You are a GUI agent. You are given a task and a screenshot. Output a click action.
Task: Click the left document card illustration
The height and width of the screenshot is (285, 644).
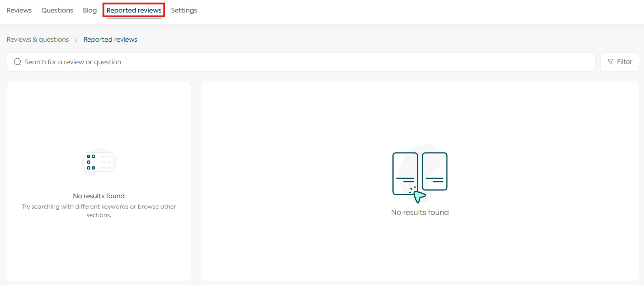(x=405, y=173)
